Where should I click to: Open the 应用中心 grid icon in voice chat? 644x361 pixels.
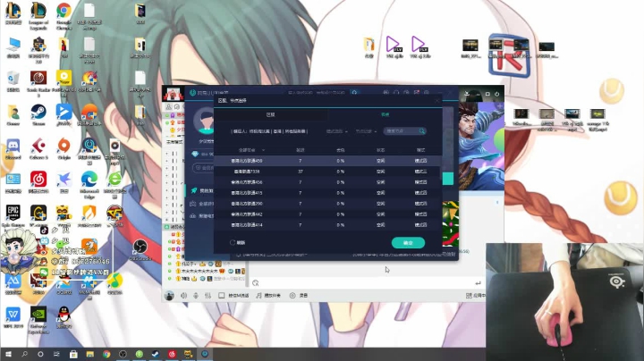(469, 296)
